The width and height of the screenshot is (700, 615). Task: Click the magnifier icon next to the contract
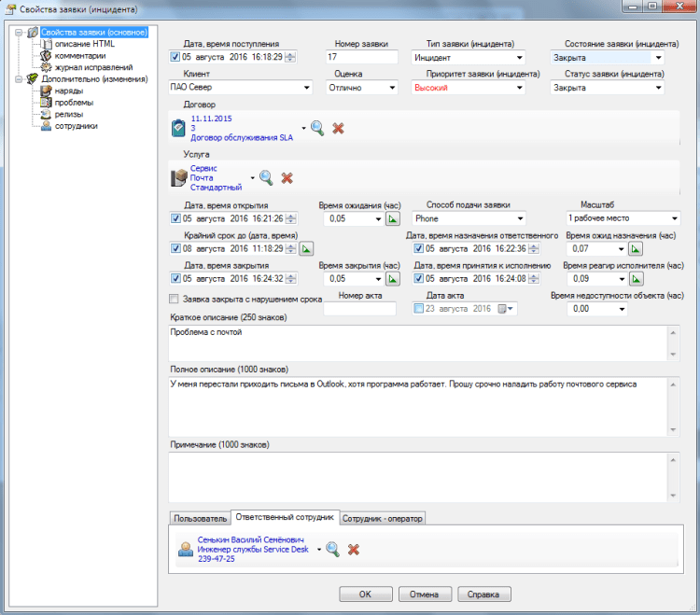point(317,129)
